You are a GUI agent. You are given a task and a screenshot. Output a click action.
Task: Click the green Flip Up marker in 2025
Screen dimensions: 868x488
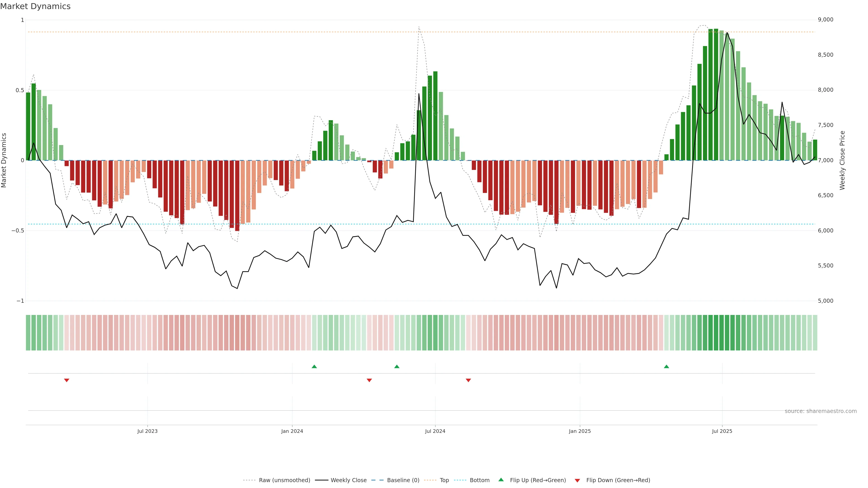click(666, 366)
